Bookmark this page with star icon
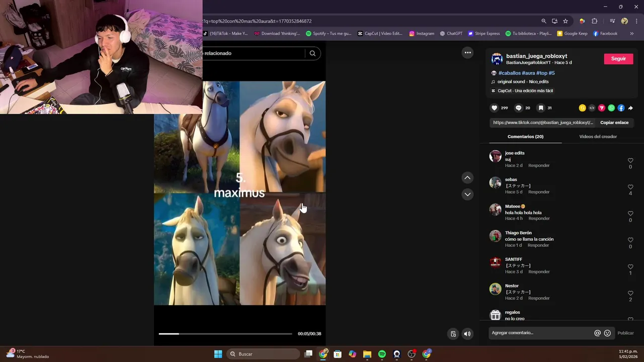 (566, 21)
